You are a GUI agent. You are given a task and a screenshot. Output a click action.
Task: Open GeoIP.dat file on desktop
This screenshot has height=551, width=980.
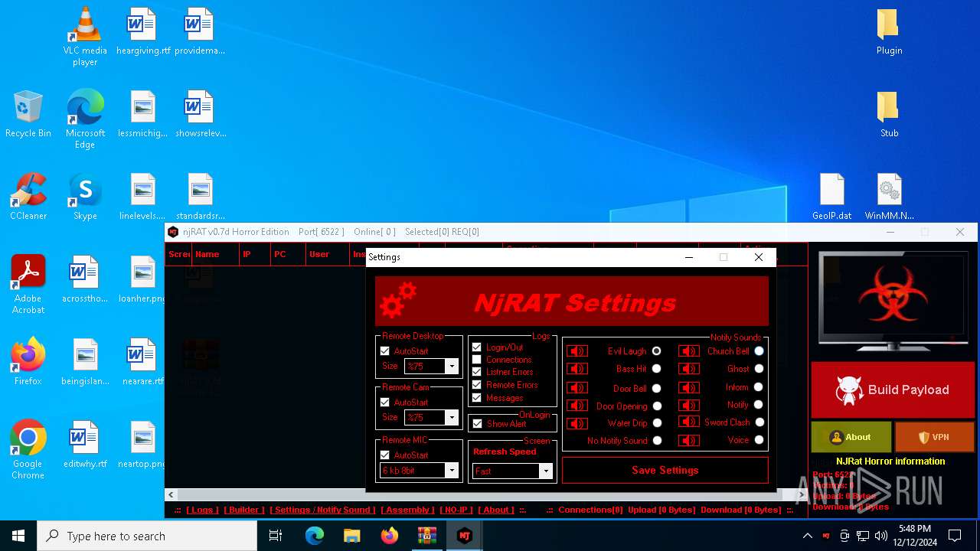tap(832, 196)
